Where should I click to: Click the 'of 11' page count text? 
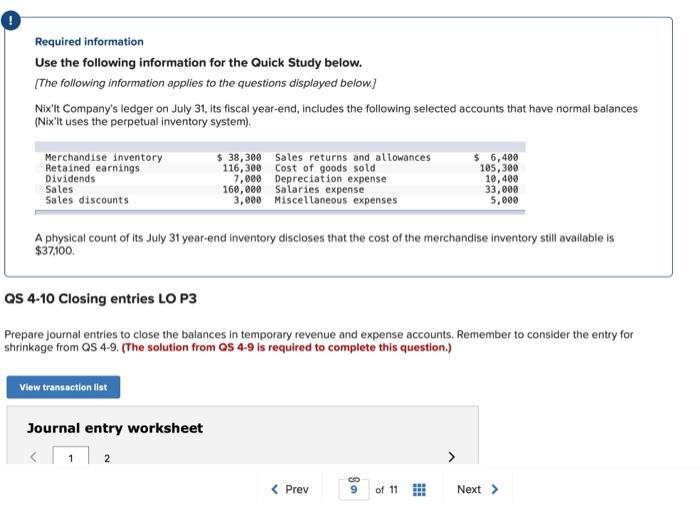[x=386, y=490]
